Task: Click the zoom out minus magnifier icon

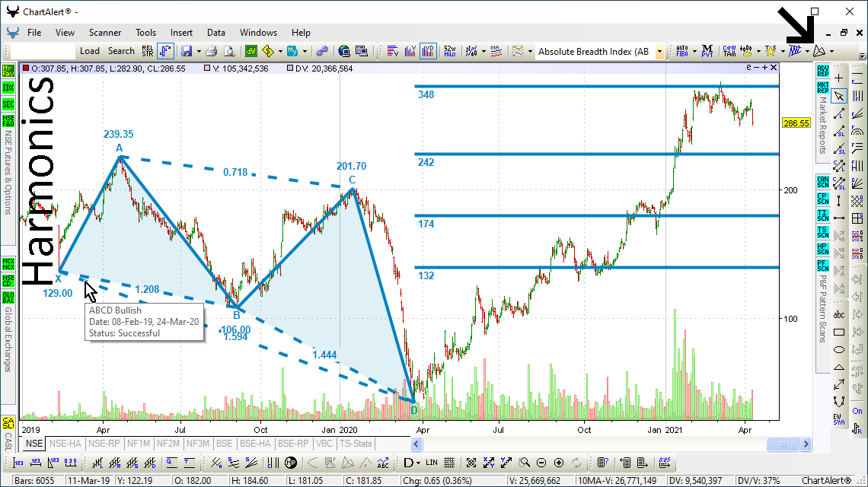Action: coord(541,463)
